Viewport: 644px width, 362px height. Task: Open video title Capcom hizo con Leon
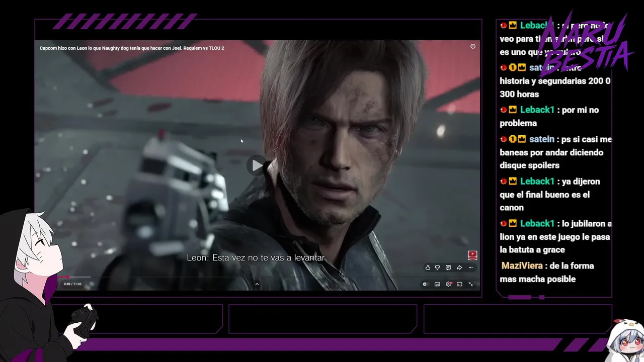pyautogui.click(x=132, y=48)
